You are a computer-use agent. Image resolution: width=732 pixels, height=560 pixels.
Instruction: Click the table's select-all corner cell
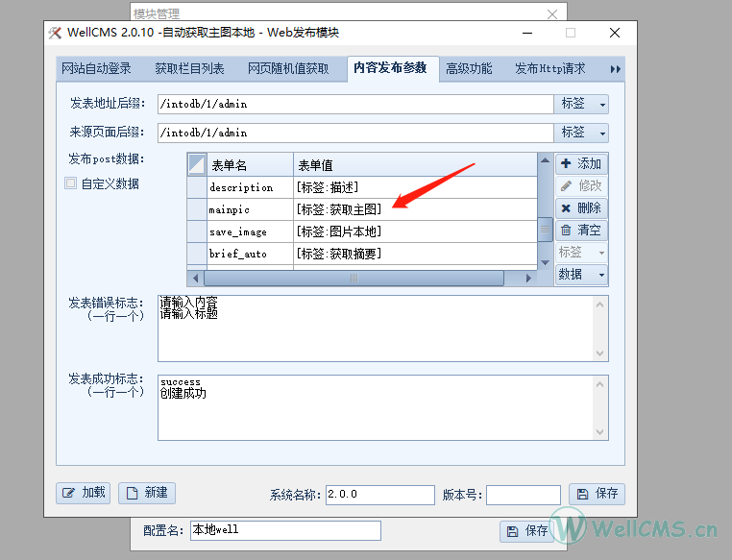(197, 164)
